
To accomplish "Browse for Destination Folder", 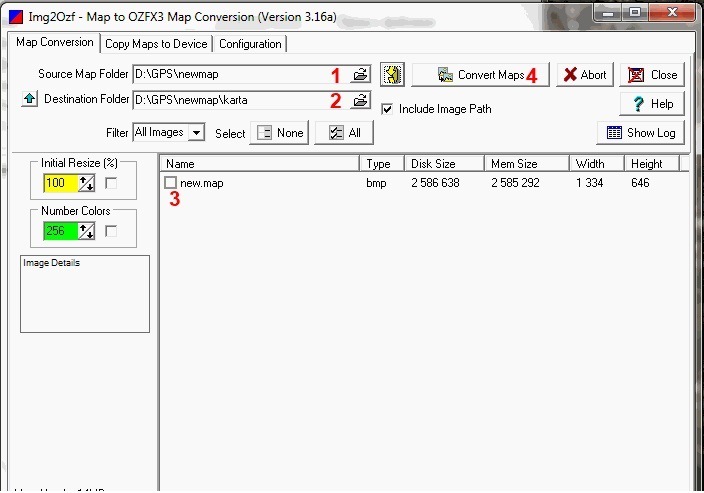I will 360,100.
